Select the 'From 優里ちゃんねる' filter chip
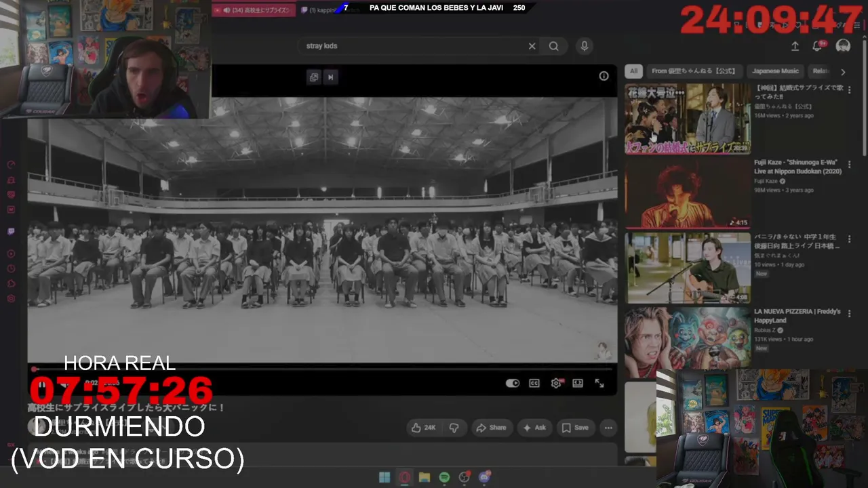Viewport: 868px width, 488px height. [x=694, y=71]
